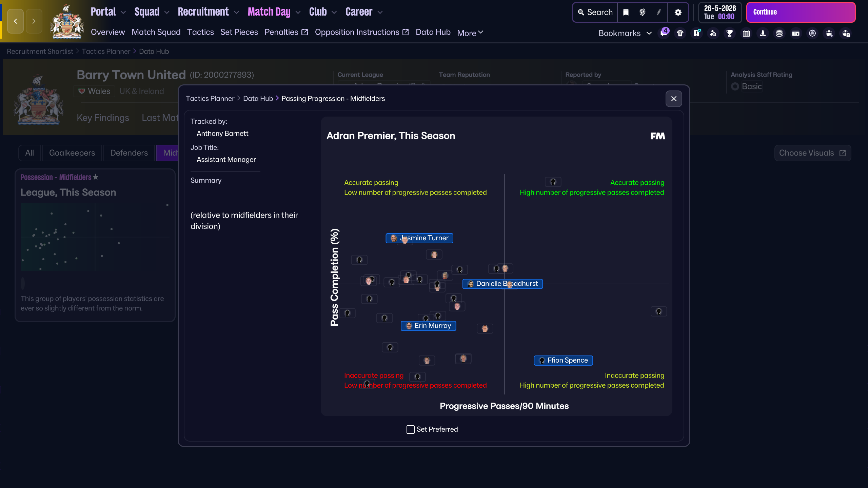Open messages inbox with 4 notifications
This screenshot has height=488, width=868.
pyautogui.click(x=663, y=33)
